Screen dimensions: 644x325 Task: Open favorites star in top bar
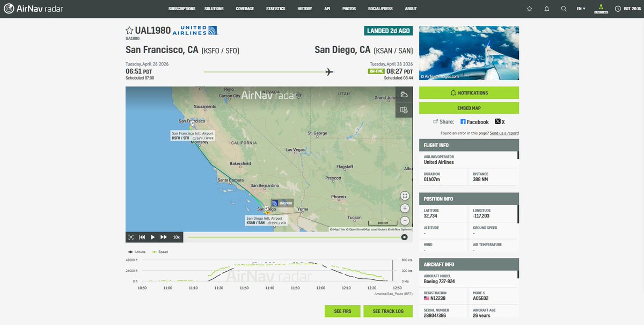tap(530, 9)
